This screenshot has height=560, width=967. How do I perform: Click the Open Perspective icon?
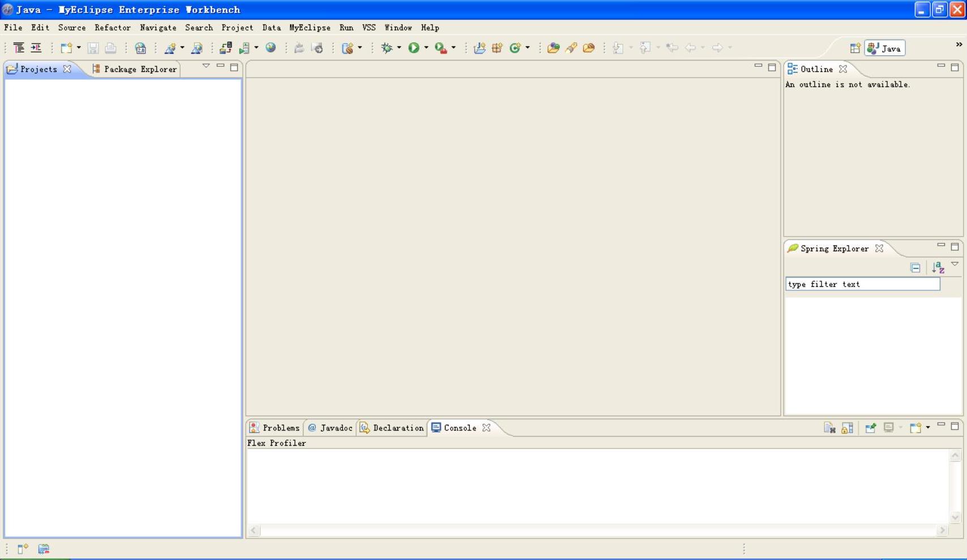pyautogui.click(x=855, y=48)
